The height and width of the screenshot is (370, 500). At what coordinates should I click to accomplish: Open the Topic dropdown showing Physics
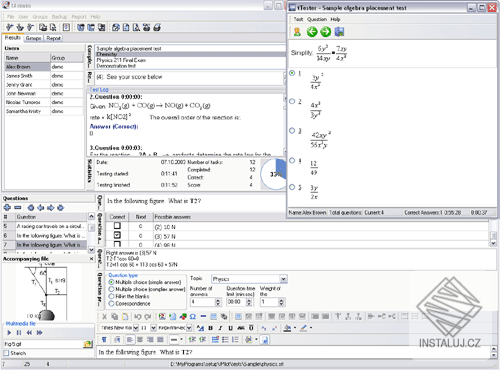tap(283, 279)
